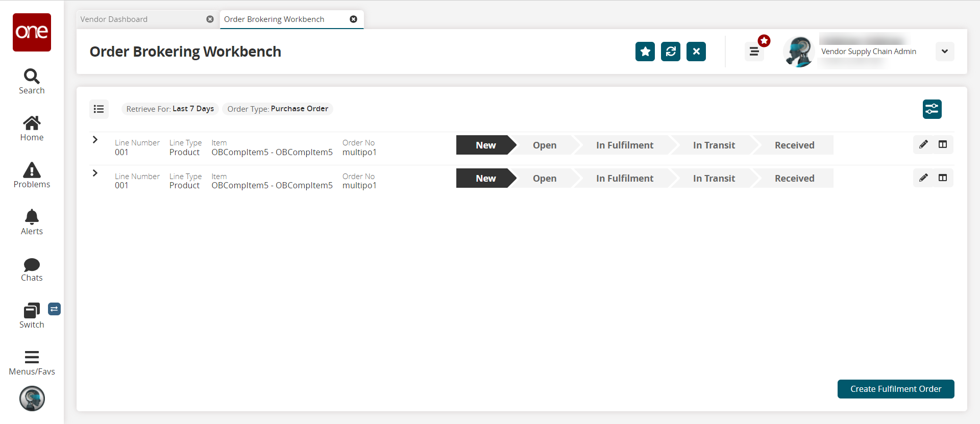Add page to favorites with star button
The height and width of the screenshot is (424, 980).
[x=645, y=52]
